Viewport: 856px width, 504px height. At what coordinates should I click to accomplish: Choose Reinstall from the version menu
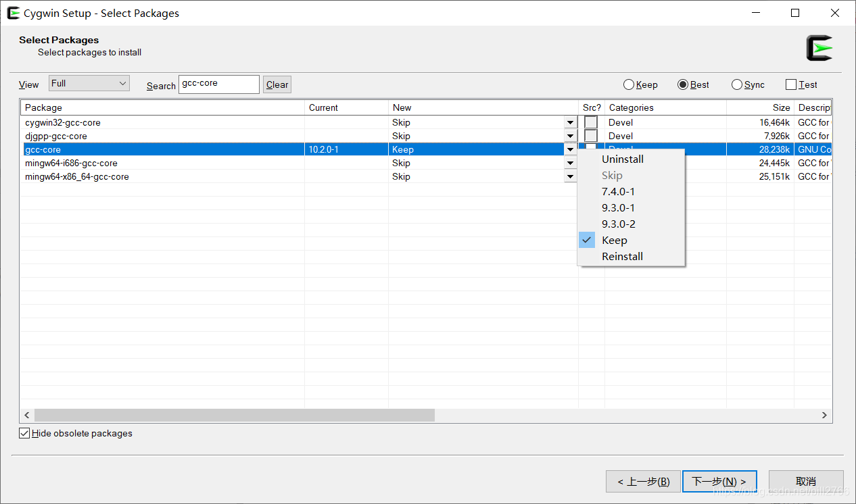[x=631, y=257]
